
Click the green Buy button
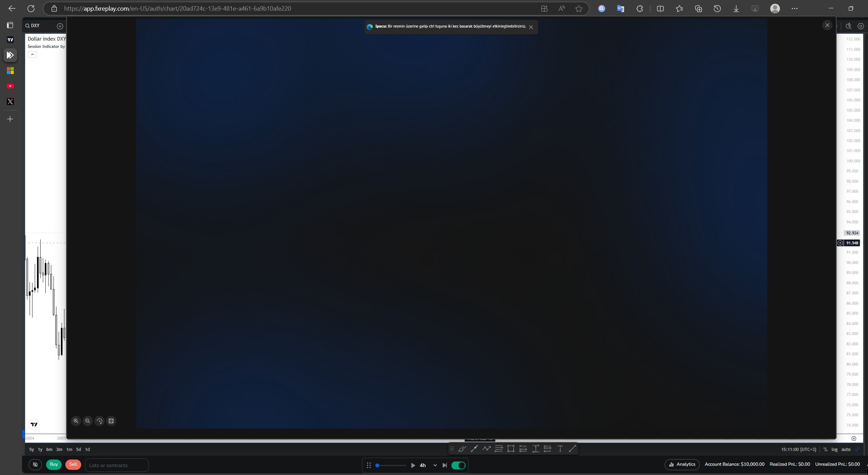[x=54, y=464]
